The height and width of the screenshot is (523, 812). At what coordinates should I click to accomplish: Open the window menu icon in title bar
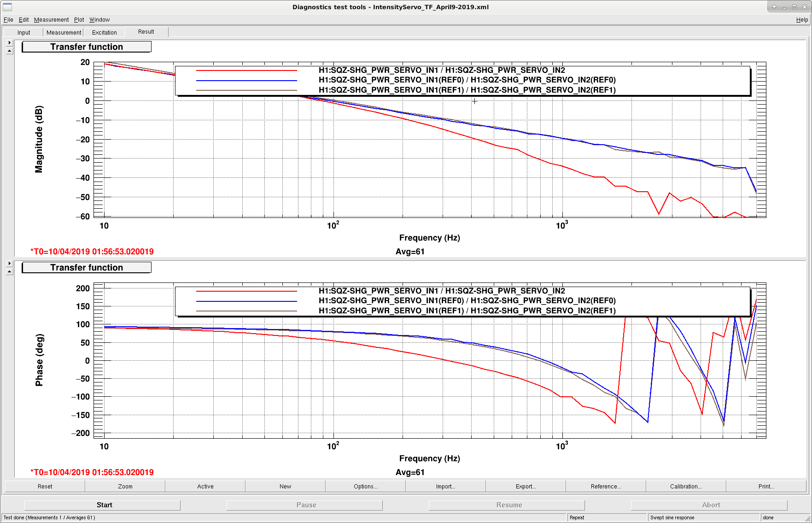7,7
